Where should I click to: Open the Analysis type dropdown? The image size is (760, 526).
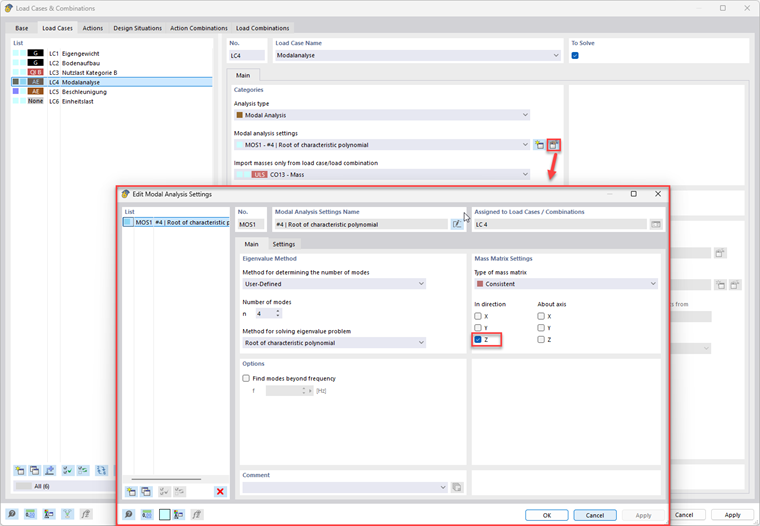[x=382, y=115]
